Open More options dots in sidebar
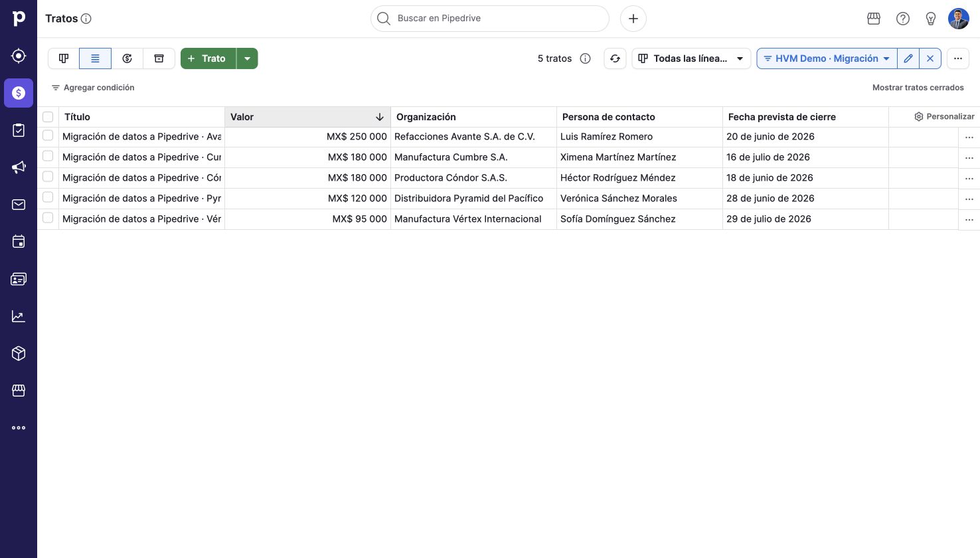This screenshot has height=558, width=980. [x=19, y=428]
